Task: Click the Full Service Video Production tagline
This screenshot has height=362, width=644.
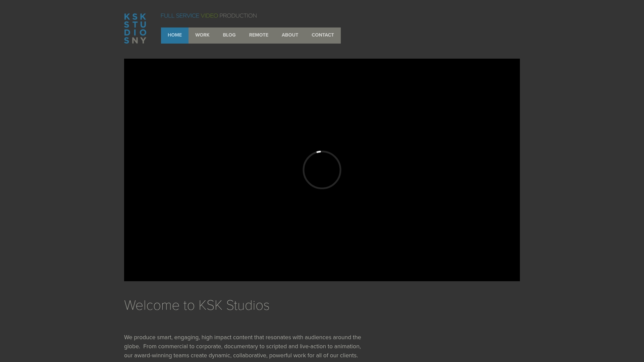Action: point(209,16)
